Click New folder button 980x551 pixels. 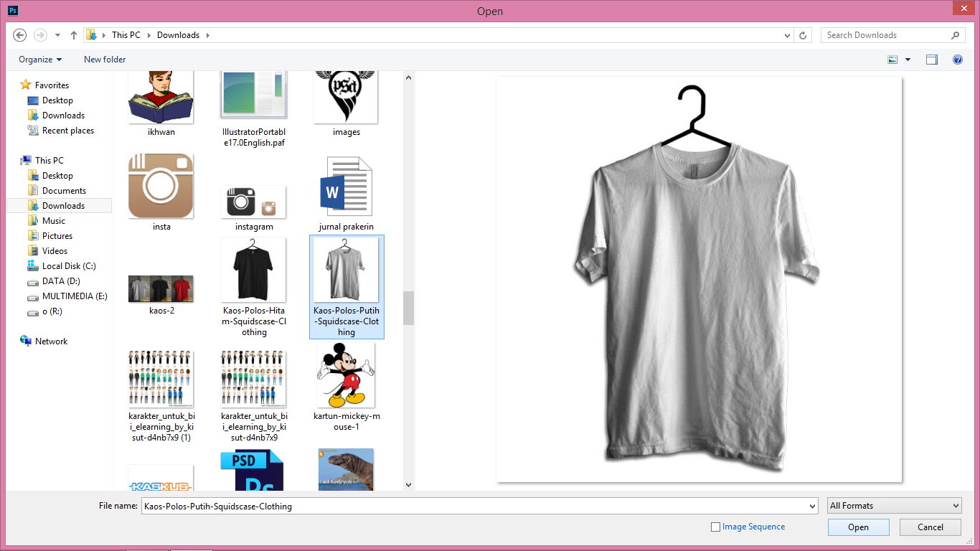[105, 60]
